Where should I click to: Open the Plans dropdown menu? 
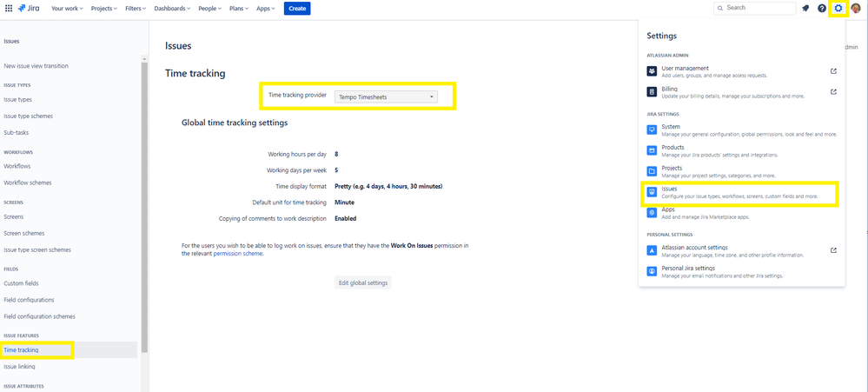click(241, 9)
